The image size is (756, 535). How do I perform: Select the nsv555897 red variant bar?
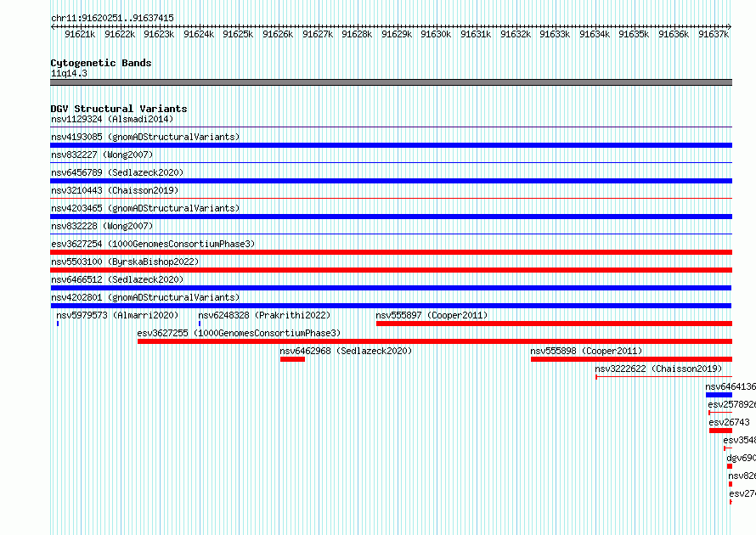[x=554, y=324]
